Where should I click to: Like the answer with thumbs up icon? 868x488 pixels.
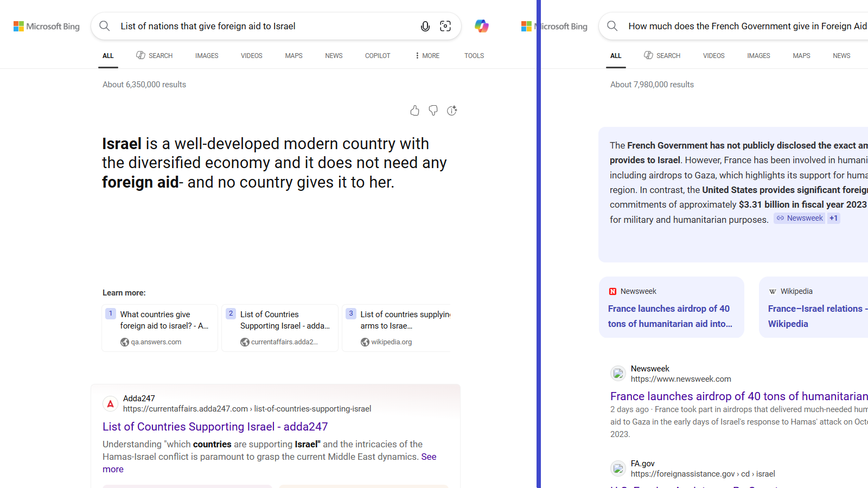415,111
